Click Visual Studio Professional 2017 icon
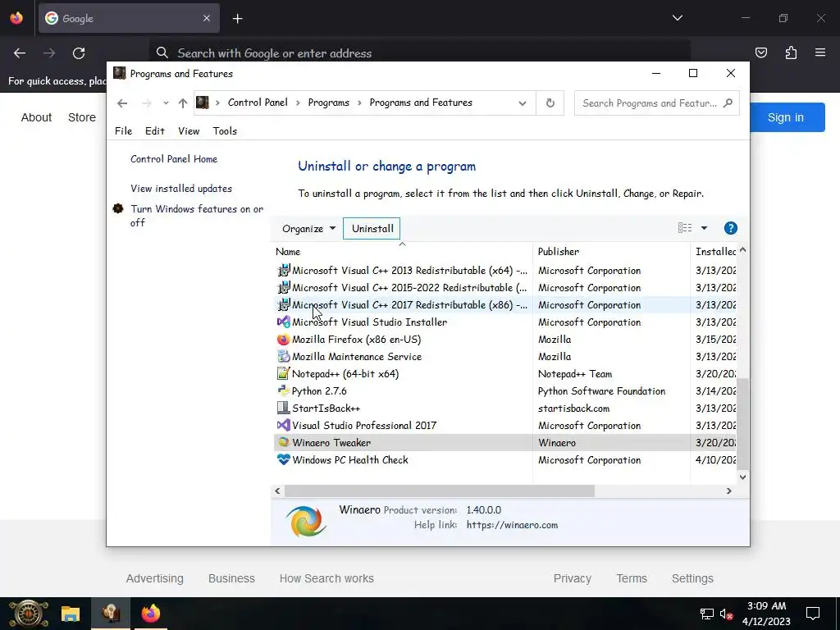The image size is (840, 630). pos(283,426)
